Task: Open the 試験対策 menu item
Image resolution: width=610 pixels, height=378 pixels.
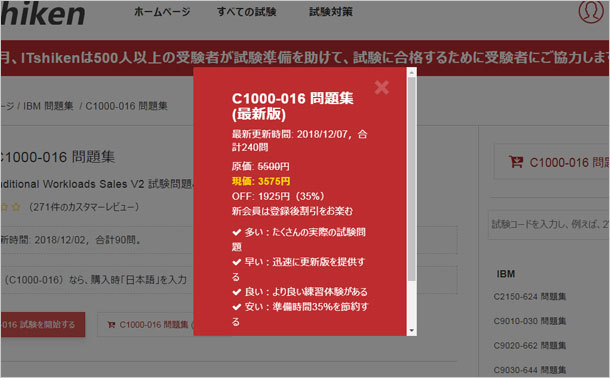Action: 331,12
